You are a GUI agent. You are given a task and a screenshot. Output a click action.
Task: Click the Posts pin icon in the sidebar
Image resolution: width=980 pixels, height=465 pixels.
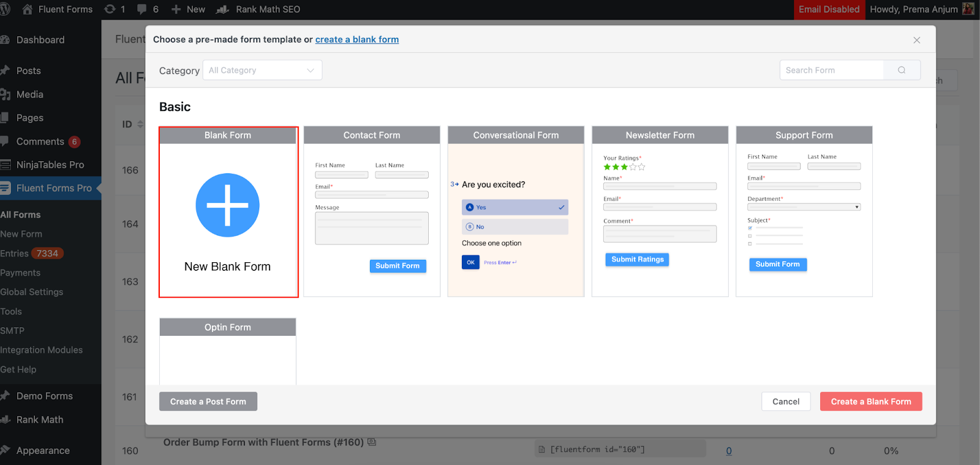(5, 70)
